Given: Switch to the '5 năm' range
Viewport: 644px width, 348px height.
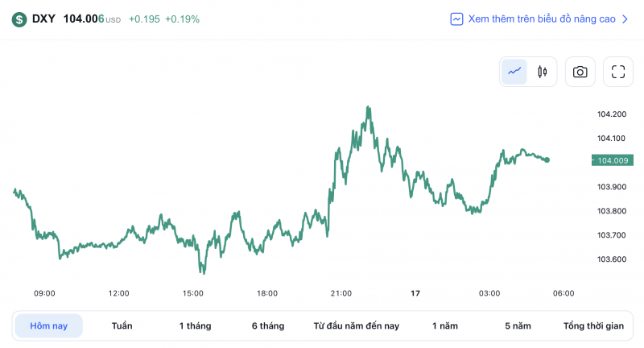Looking at the screenshot, I should click(x=518, y=325).
